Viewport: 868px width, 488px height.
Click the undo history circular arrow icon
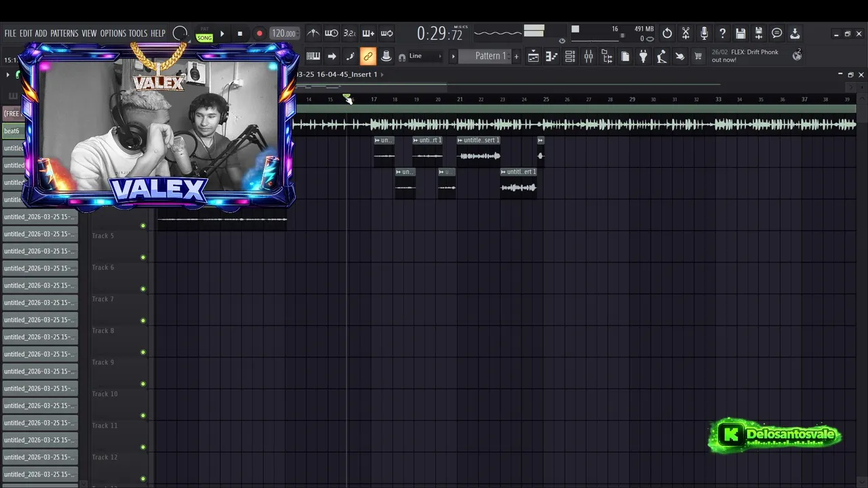(x=667, y=33)
